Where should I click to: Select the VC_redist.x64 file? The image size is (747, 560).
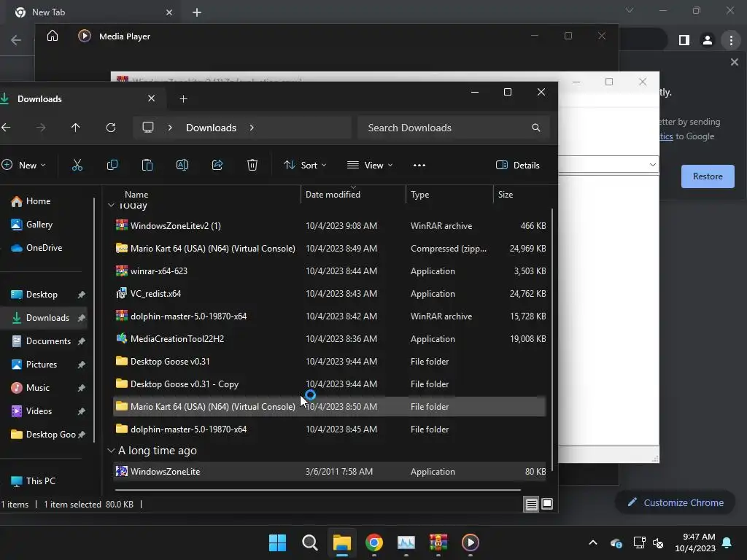coord(330,294)
